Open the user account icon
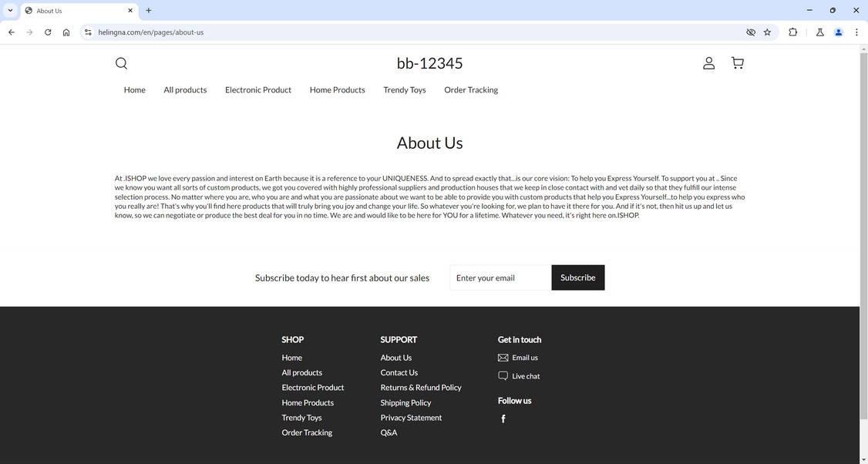 pyautogui.click(x=708, y=63)
